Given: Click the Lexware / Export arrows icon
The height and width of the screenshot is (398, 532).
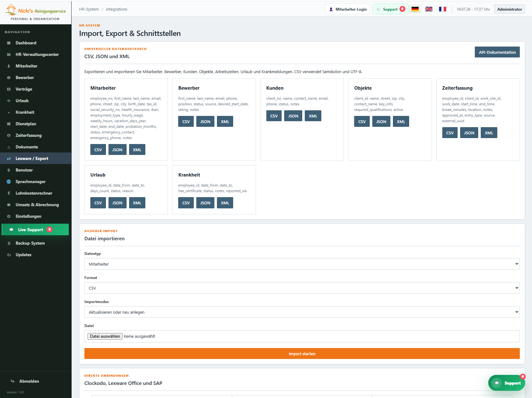Looking at the screenshot, I should click(9, 159).
